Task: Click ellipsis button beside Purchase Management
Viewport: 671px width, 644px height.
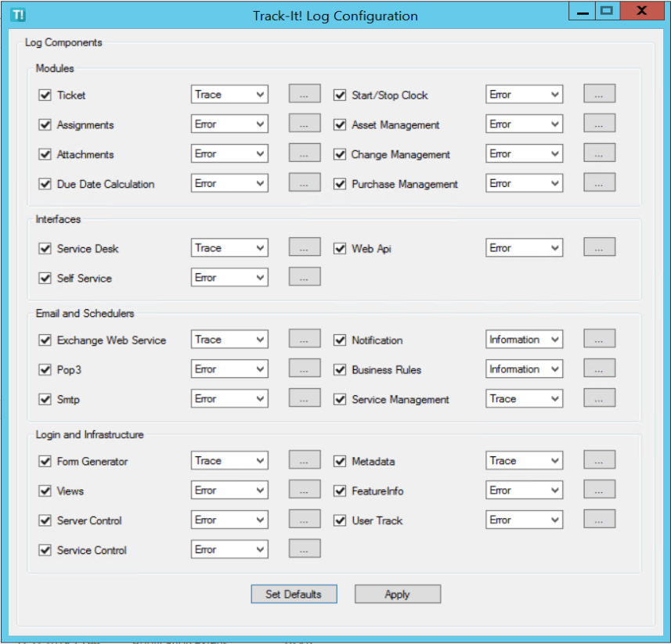Action: click(600, 182)
